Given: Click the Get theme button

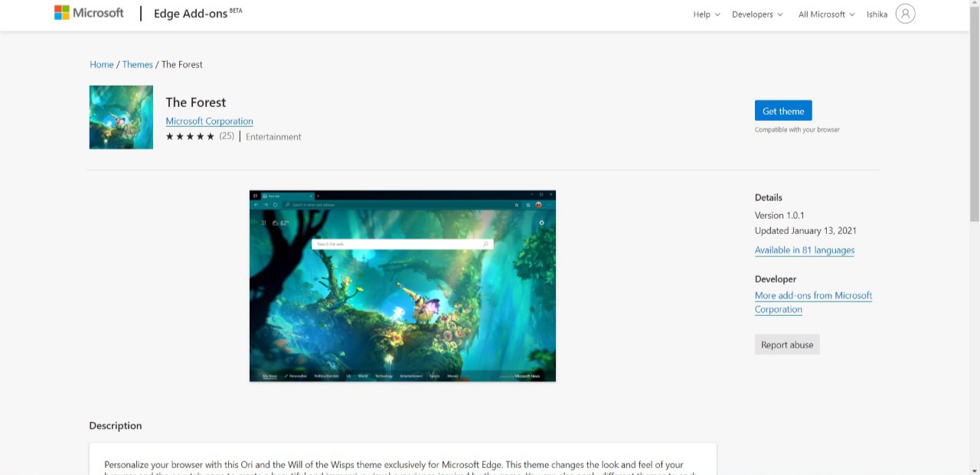Looking at the screenshot, I should [x=783, y=111].
